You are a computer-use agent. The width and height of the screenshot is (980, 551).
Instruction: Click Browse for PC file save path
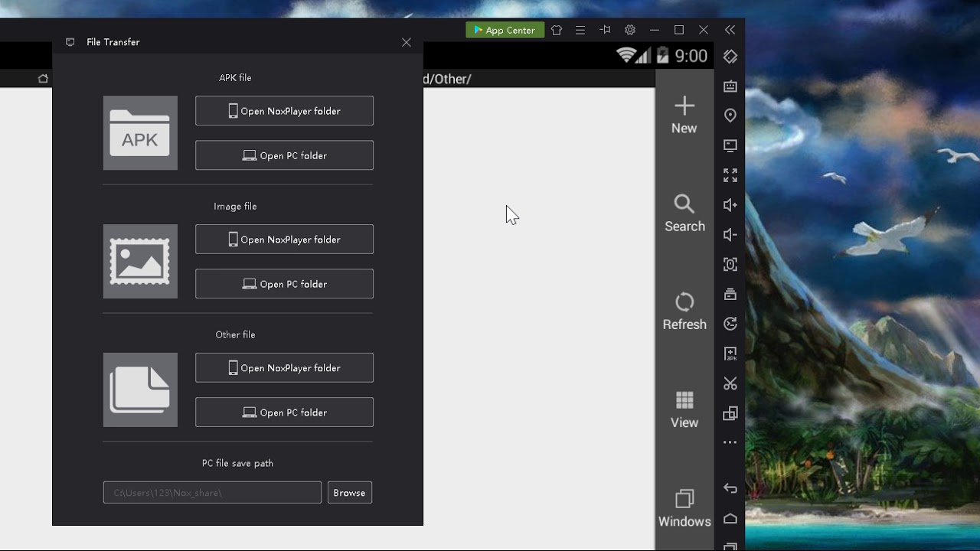point(349,493)
